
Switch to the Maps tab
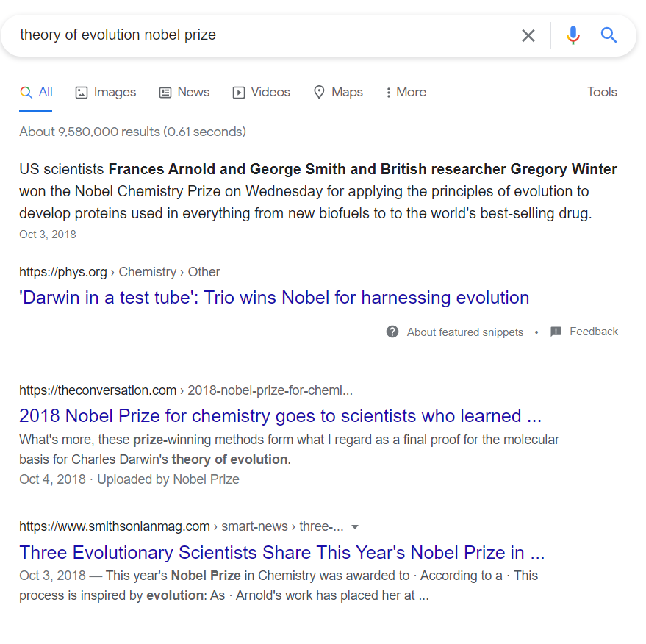(x=338, y=93)
